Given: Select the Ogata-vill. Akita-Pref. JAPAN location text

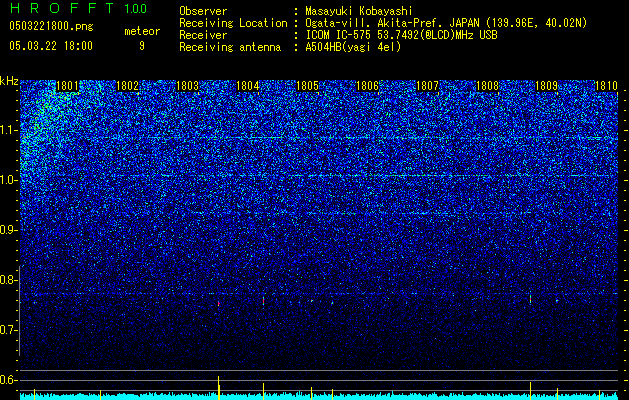Looking at the screenshot, I should click(446, 23).
